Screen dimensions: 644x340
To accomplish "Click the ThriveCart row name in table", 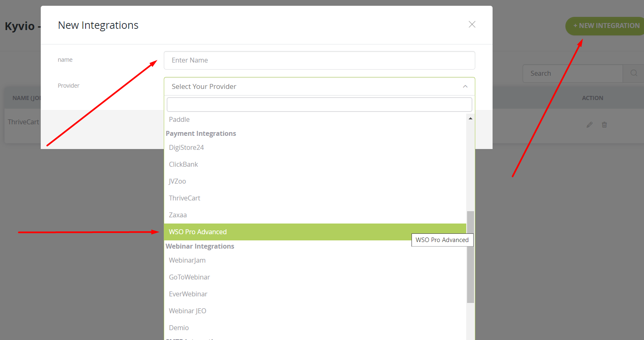I will [x=23, y=122].
